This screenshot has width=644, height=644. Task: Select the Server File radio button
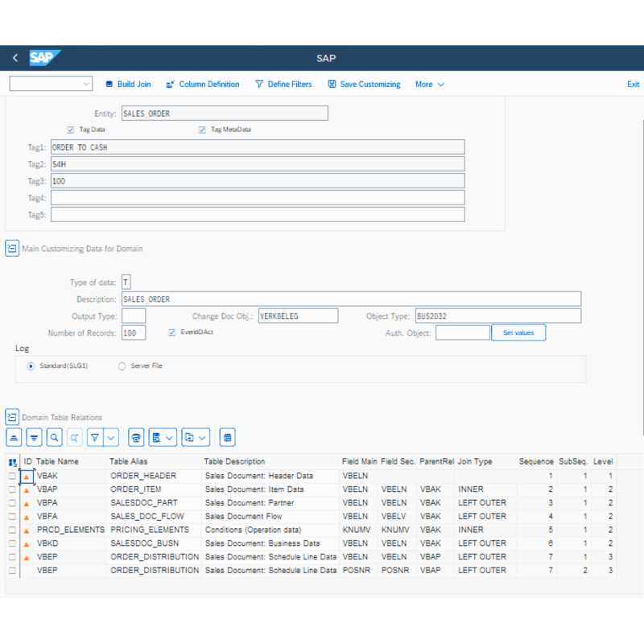click(x=122, y=366)
